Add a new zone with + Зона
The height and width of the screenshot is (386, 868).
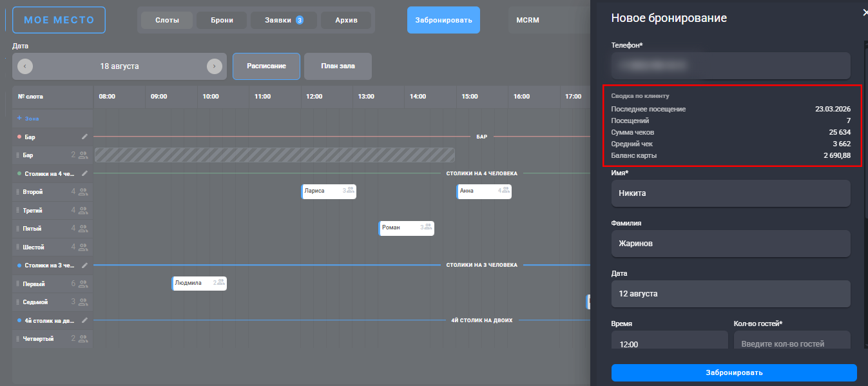pyautogui.click(x=28, y=119)
